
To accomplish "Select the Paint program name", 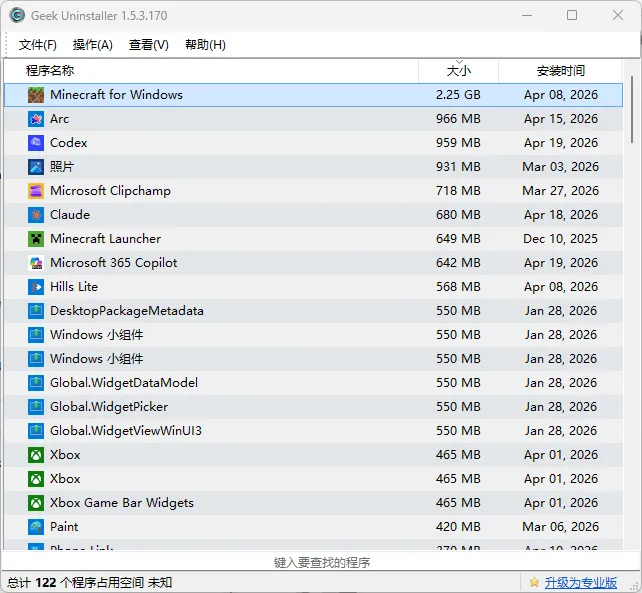I will click(x=64, y=527).
